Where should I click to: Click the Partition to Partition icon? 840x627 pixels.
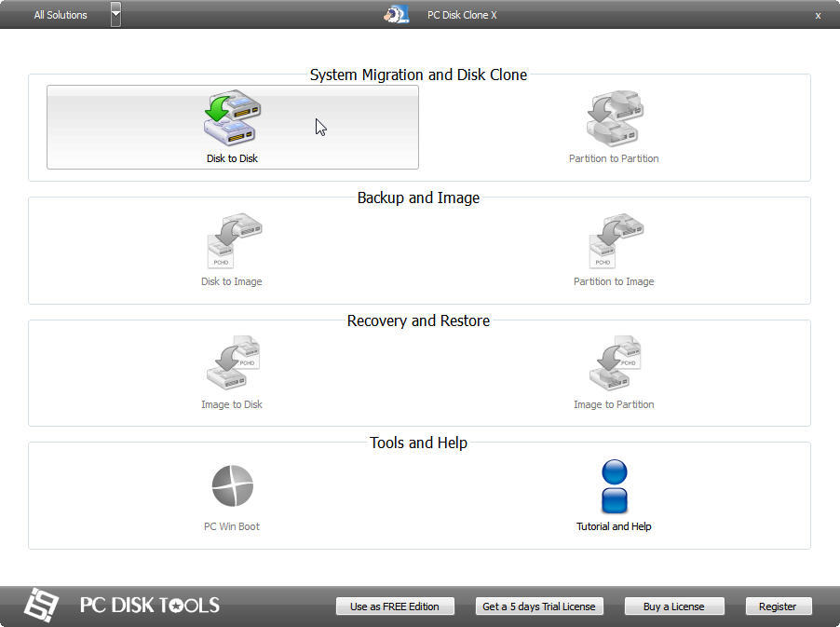(614, 118)
